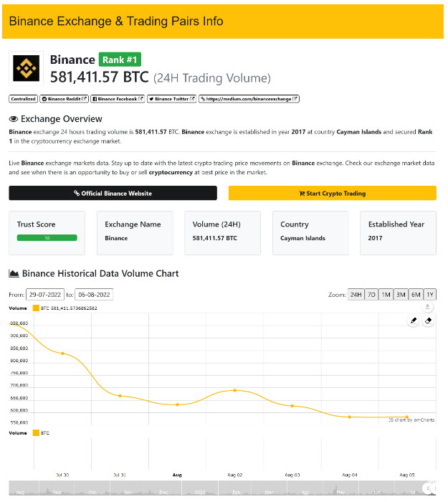The image size is (448, 502).
Task: Click the Jul 31 data point on chart
Action: [x=120, y=396]
